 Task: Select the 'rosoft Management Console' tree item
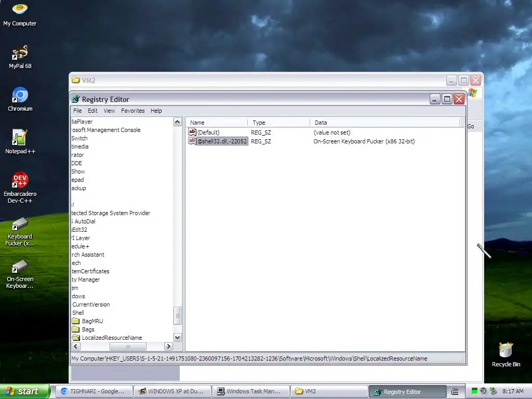click(x=106, y=129)
